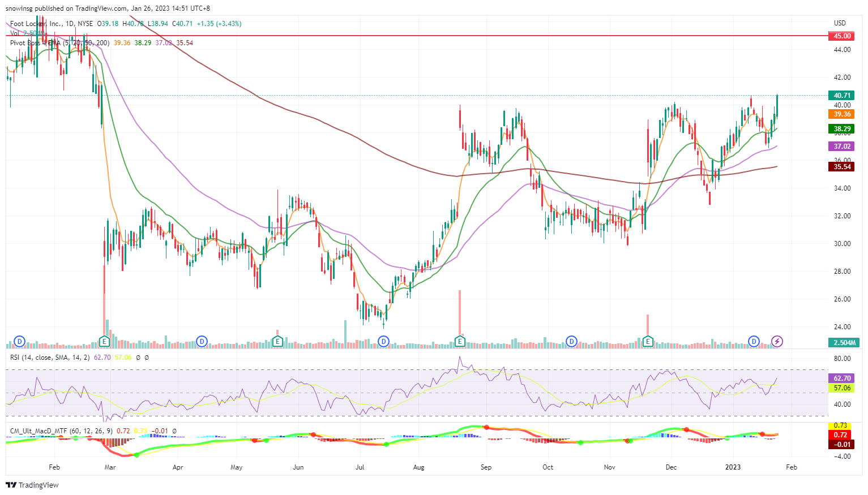Click the TradingView logo at bottom left
Screen dimensions: 868x495
click(x=32, y=485)
